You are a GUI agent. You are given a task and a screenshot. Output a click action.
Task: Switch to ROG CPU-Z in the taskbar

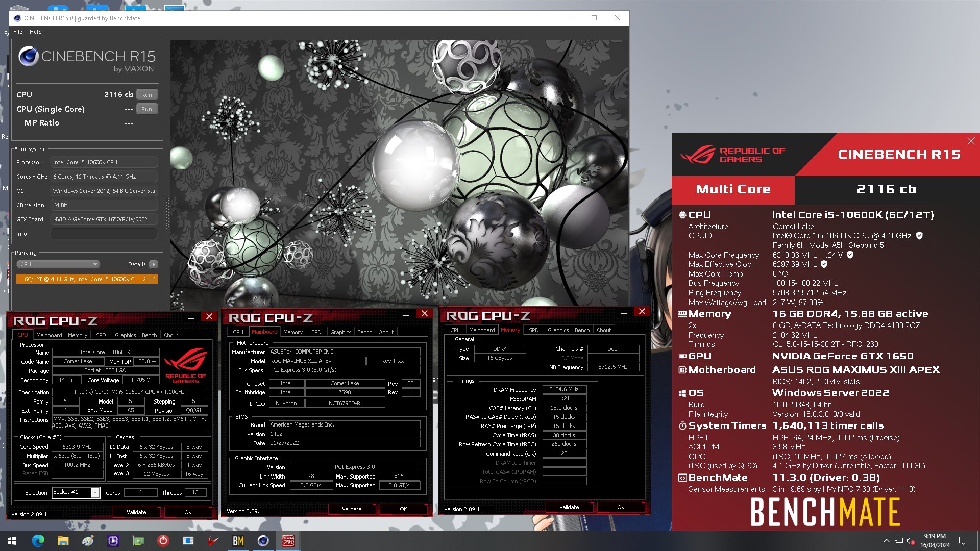click(288, 541)
